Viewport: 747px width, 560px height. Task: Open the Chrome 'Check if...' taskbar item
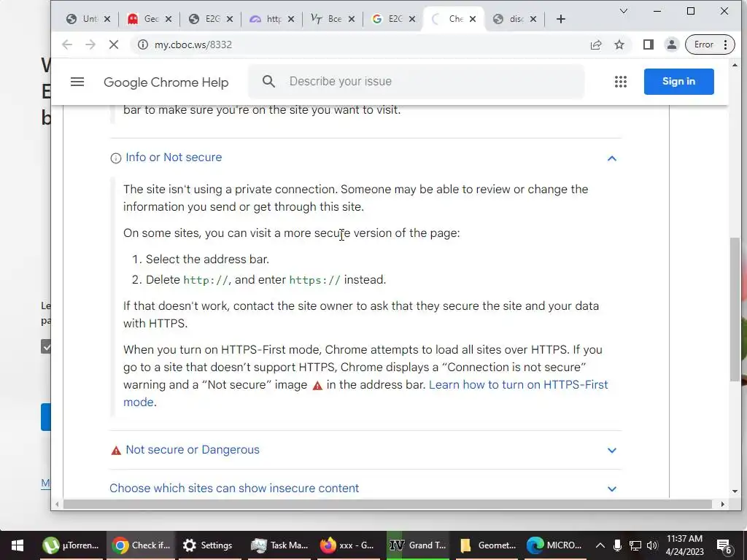click(141, 545)
